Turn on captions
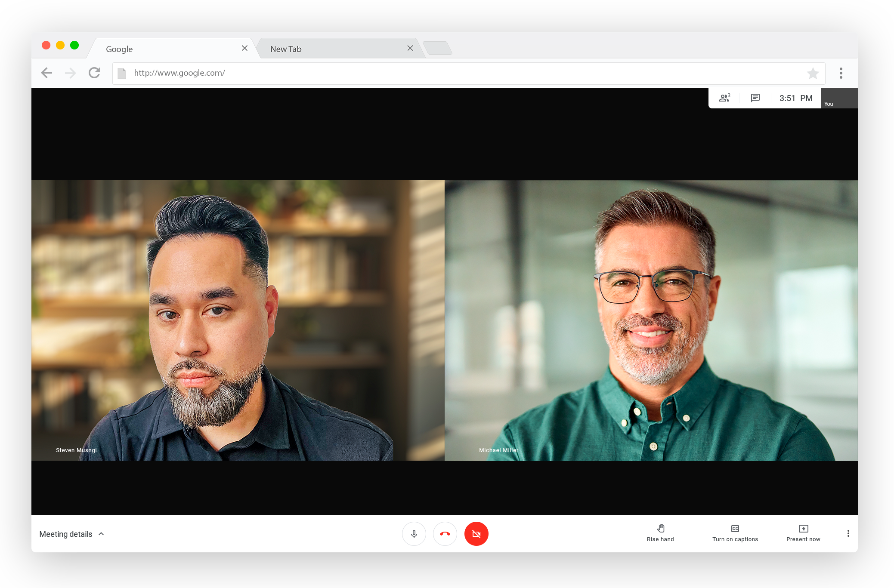 pos(735,529)
